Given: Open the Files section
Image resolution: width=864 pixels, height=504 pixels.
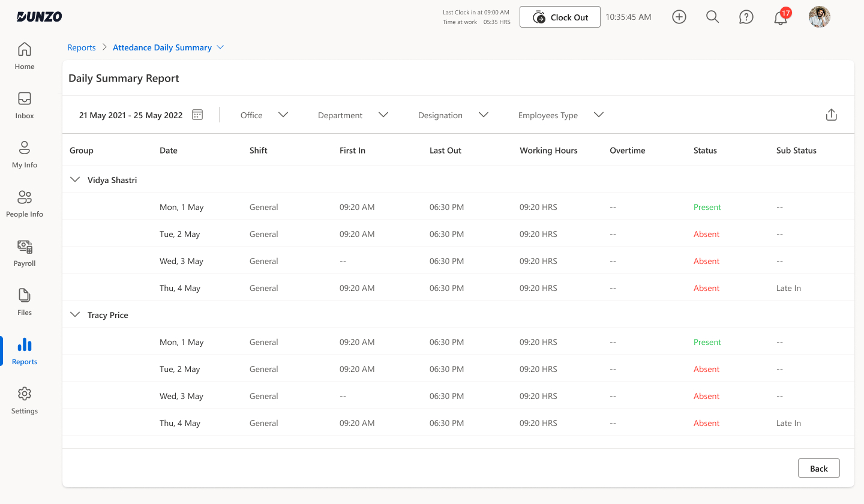Looking at the screenshot, I should pos(24,302).
